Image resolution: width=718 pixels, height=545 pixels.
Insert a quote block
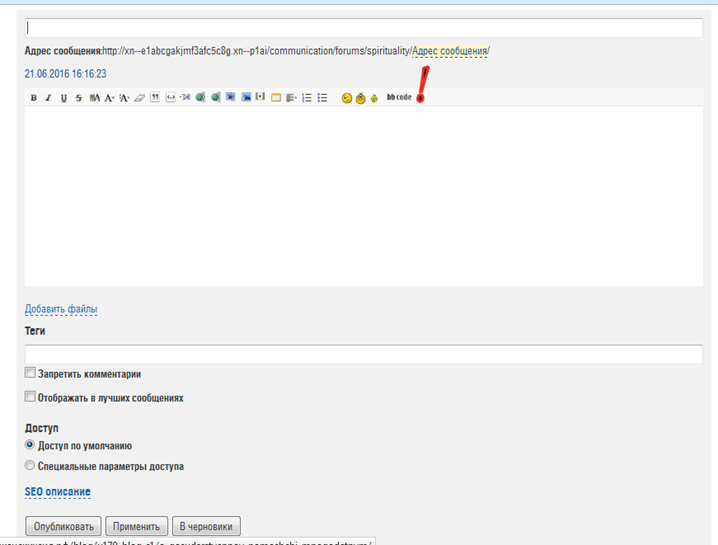coord(155,98)
